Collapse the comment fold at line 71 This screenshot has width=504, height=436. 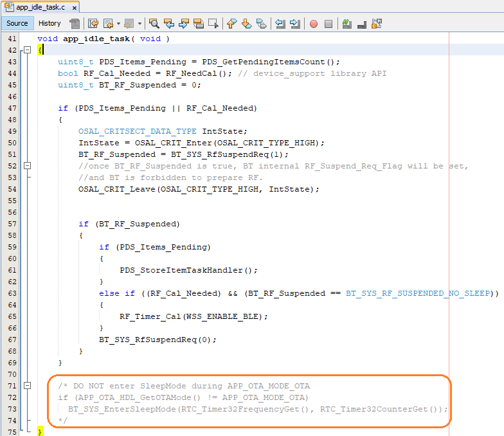coord(27,386)
